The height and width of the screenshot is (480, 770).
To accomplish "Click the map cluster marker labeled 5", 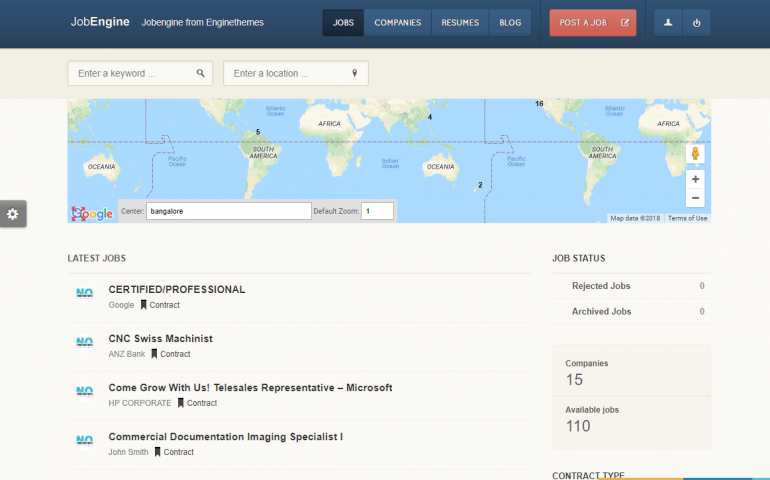I will tap(258, 132).
